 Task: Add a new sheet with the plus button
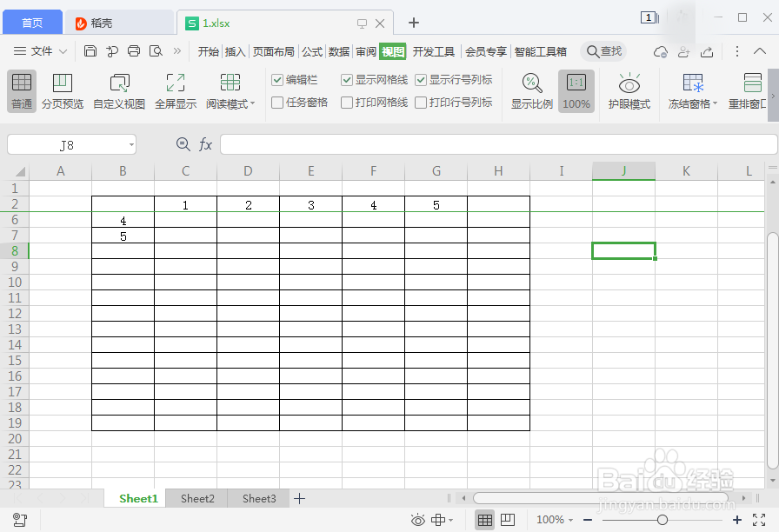(x=300, y=498)
